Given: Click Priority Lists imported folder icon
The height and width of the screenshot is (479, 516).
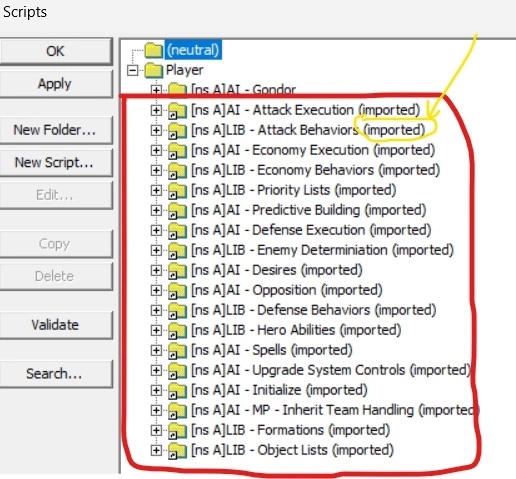Looking at the screenshot, I should (x=177, y=190).
